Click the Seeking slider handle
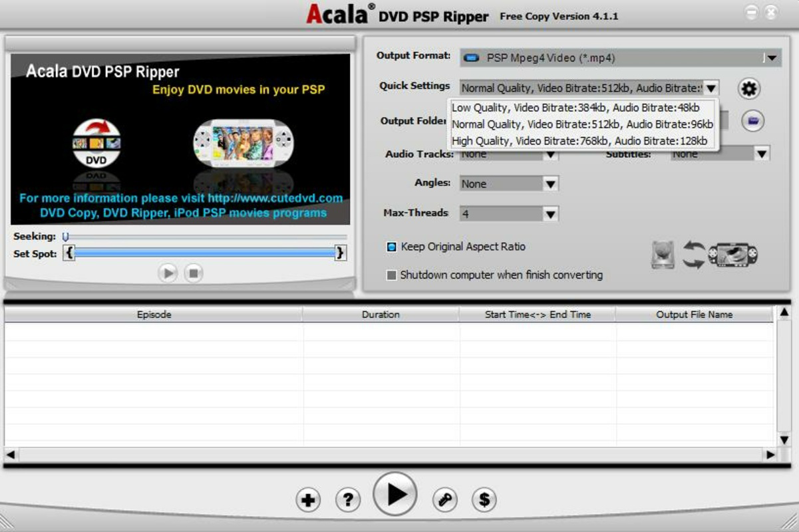Image resolution: width=799 pixels, height=532 pixels. (x=66, y=236)
